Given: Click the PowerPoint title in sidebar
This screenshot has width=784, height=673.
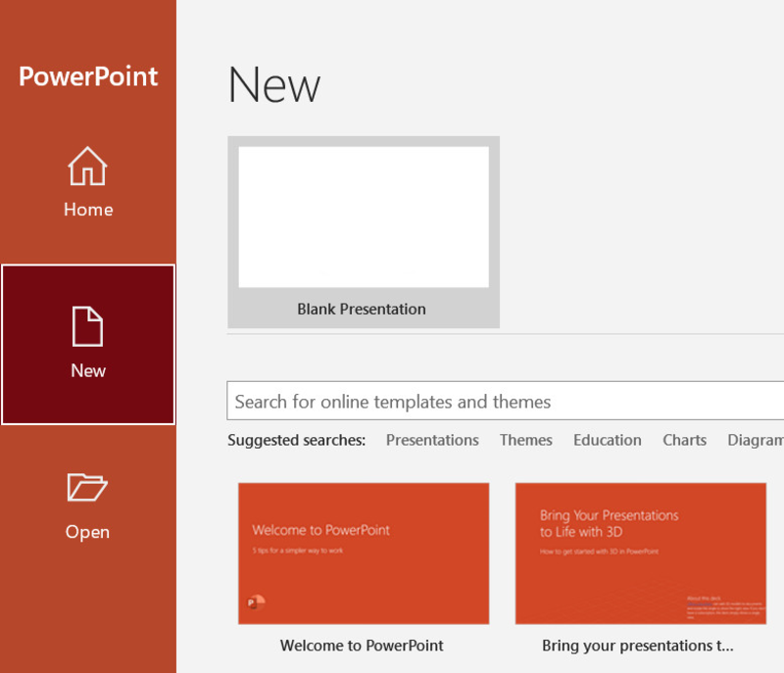Looking at the screenshot, I should [88, 76].
